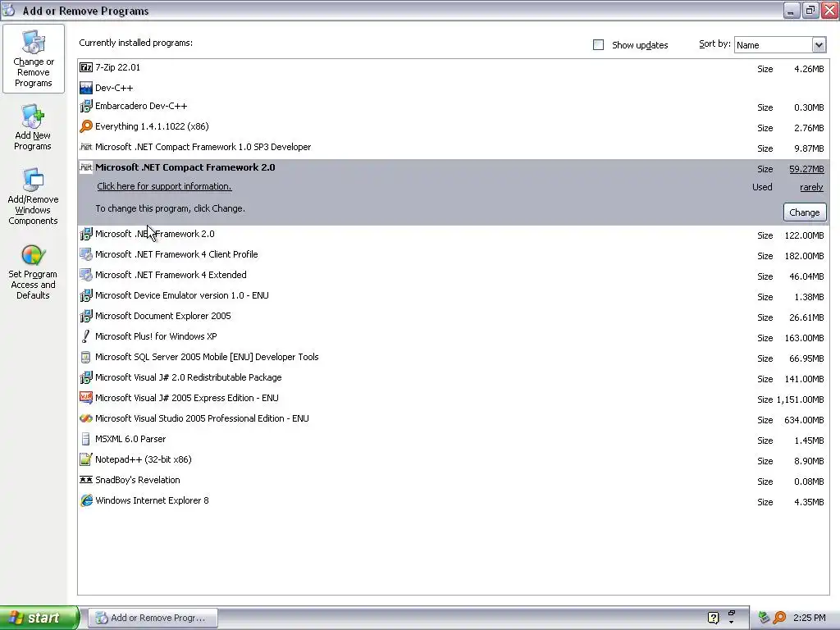Click the Visual J# 2.0 Redistributable icon
Image resolution: width=840 pixels, height=630 pixels.
coord(85,377)
